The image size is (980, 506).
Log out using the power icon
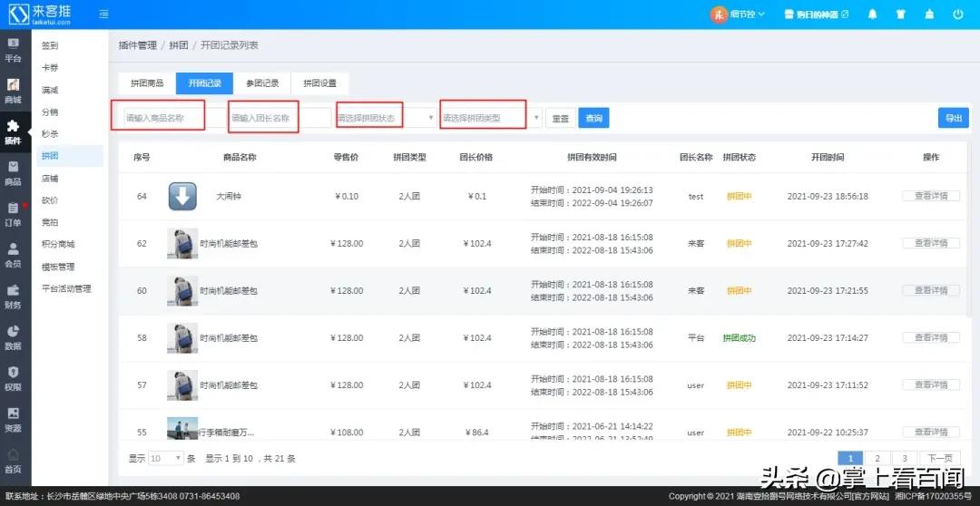coord(958,15)
